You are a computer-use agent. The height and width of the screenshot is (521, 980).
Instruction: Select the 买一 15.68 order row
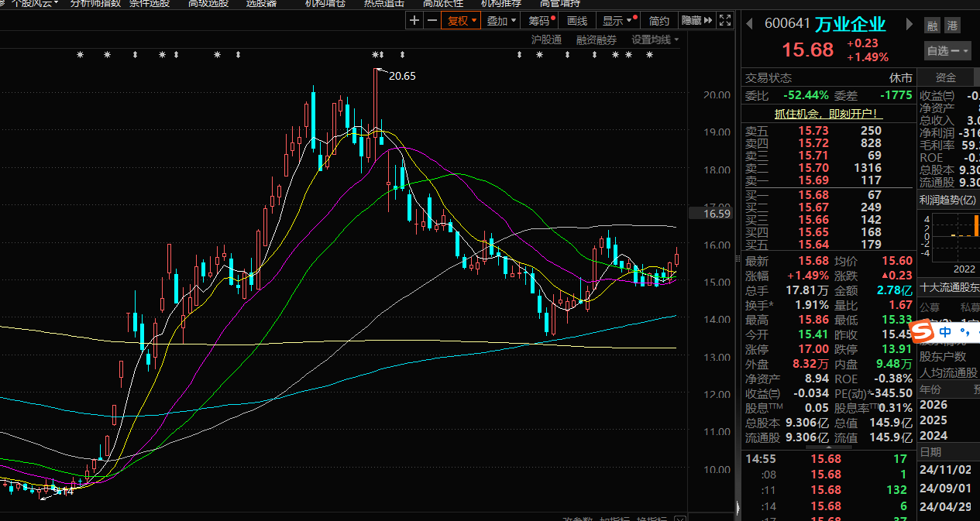pyautogui.click(x=828, y=195)
